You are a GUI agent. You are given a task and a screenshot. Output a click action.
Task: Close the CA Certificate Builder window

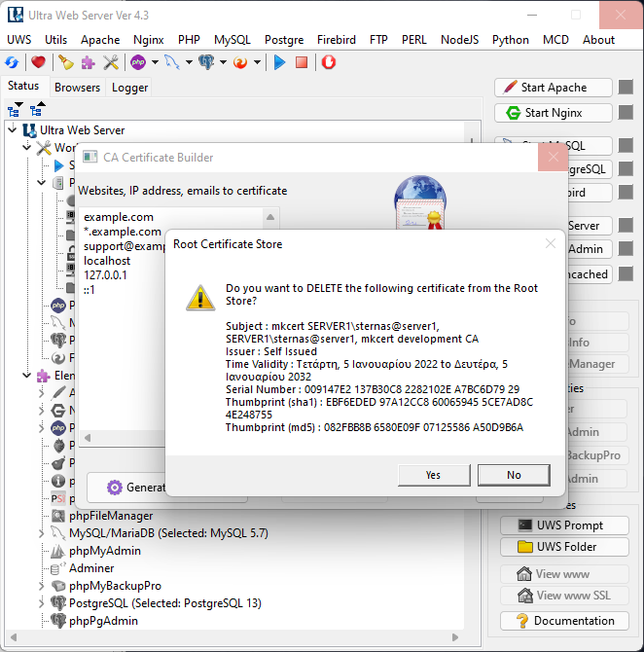553,158
